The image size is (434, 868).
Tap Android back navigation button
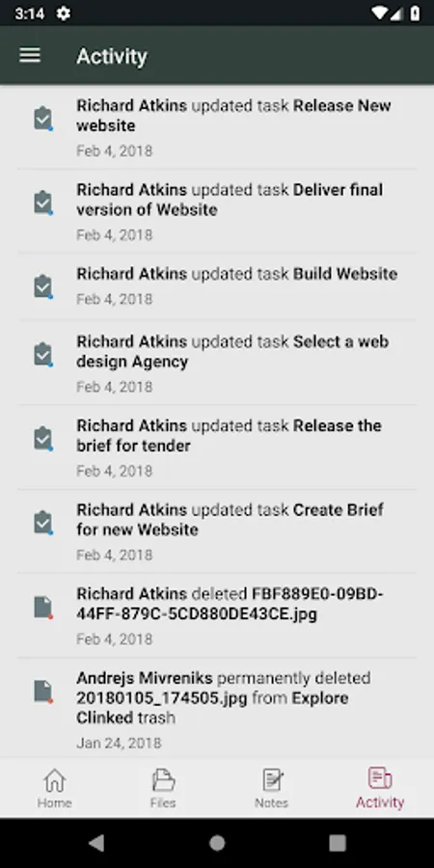click(x=96, y=843)
